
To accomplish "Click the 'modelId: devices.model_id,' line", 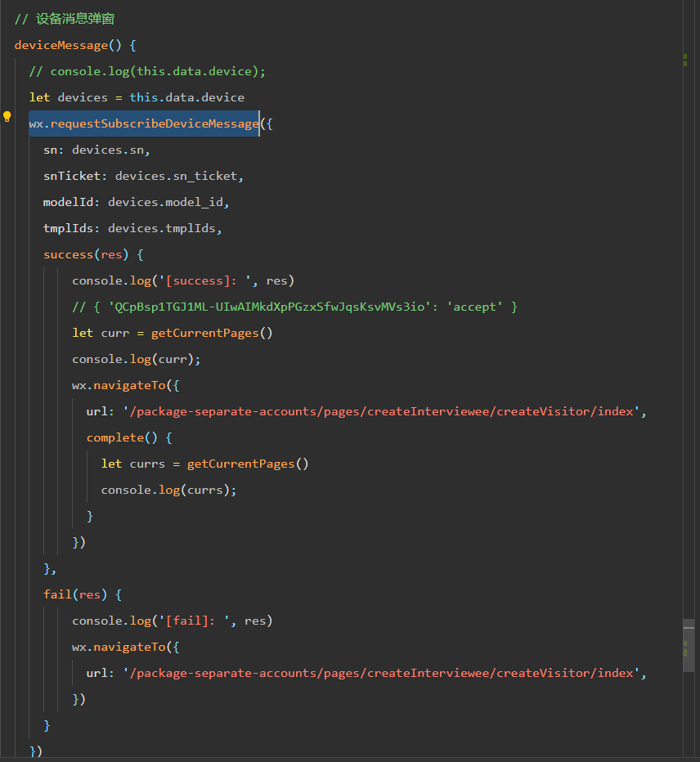I will click(136, 202).
